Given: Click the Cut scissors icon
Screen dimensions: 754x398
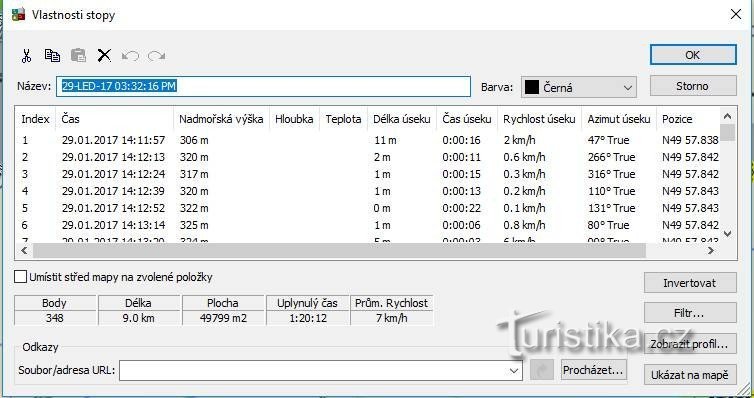Looking at the screenshot, I should (26, 56).
